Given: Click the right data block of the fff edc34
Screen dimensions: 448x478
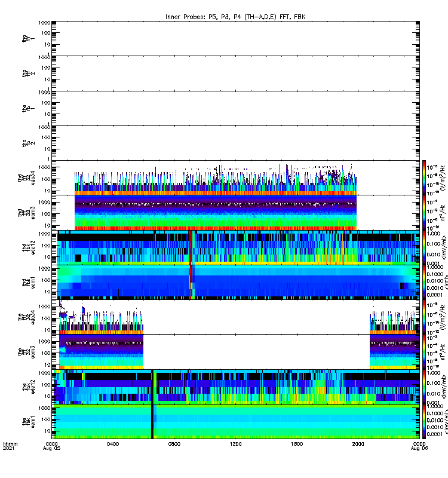Looking at the screenshot, I should (393, 323).
